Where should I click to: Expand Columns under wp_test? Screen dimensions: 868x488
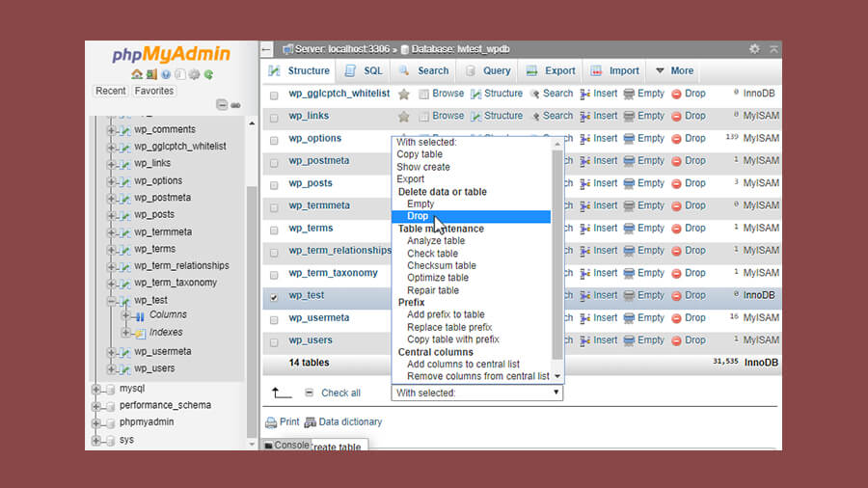pyautogui.click(x=125, y=315)
